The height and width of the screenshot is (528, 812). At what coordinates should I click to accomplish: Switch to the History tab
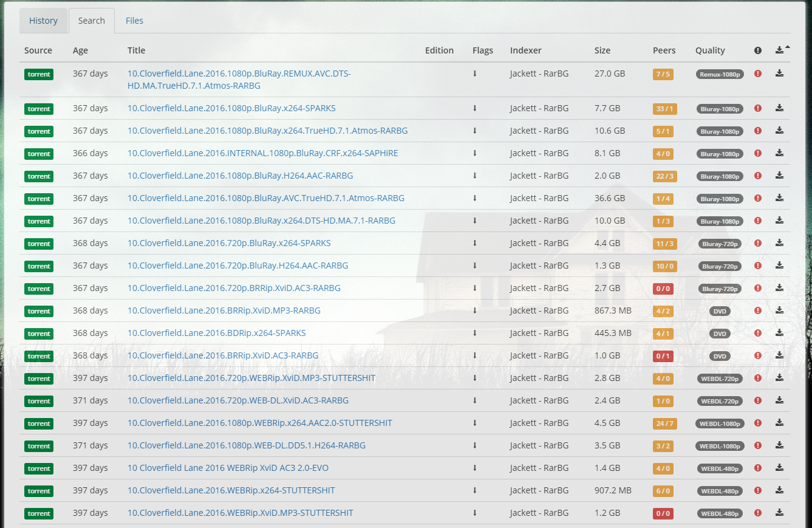[43, 20]
